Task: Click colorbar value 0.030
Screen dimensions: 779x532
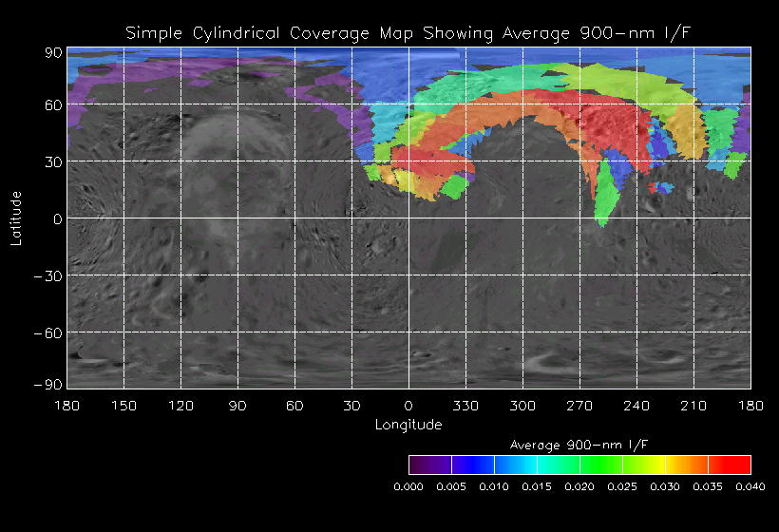Action: pyautogui.click(x=665, y=486)
